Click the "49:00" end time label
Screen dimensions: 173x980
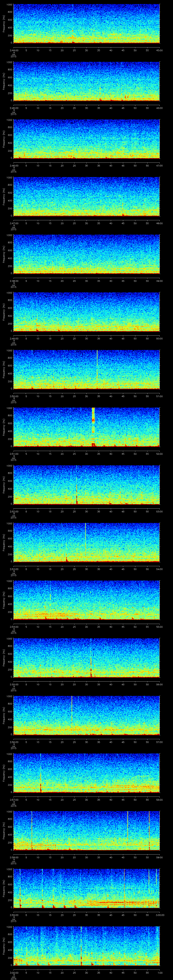point(160,281)
